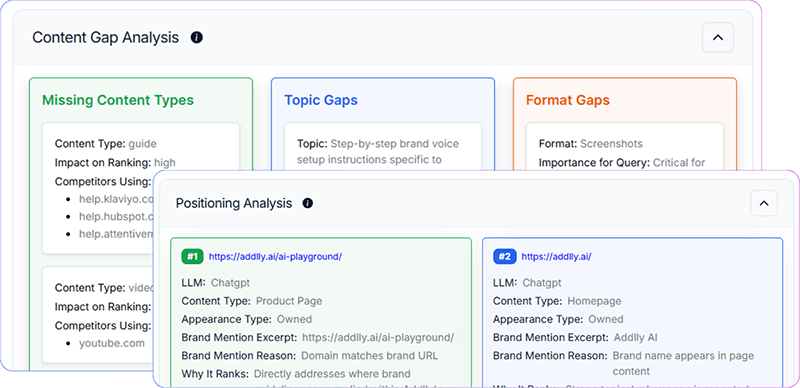
Task: Click the Format: Screenshots line
Action: point(591,143)
